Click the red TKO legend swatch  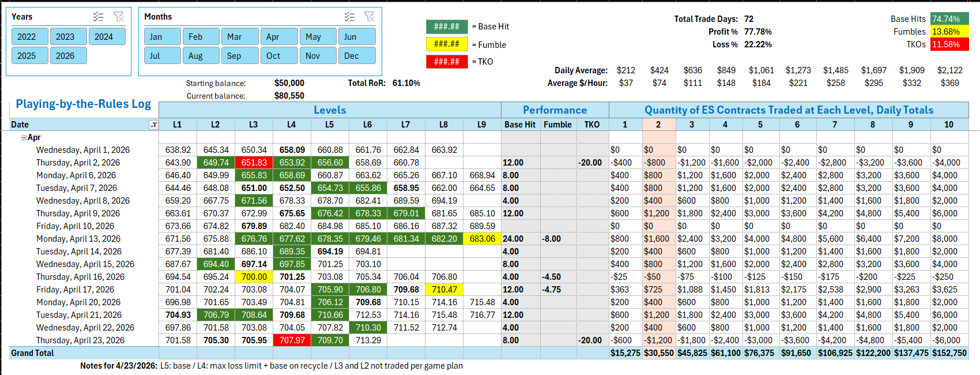[x=447, y=61]
